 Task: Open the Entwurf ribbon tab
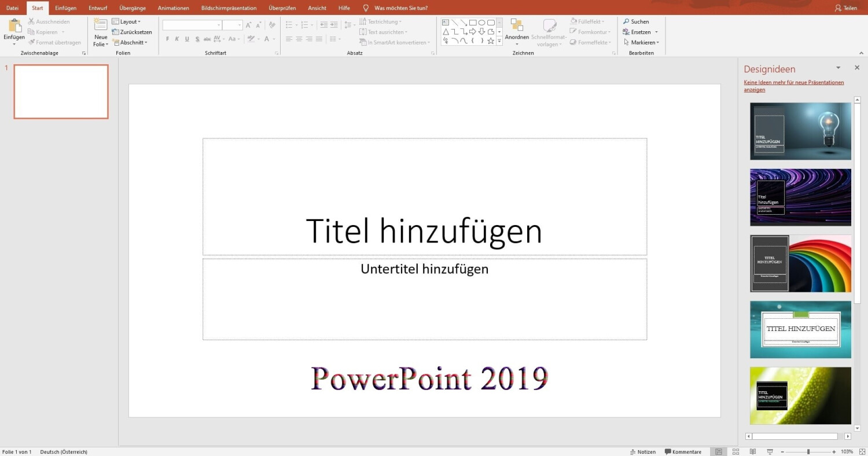(98, 8)
